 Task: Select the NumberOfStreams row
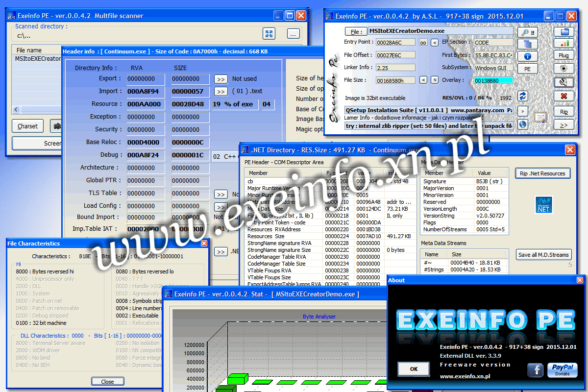[x=465, y=229]
